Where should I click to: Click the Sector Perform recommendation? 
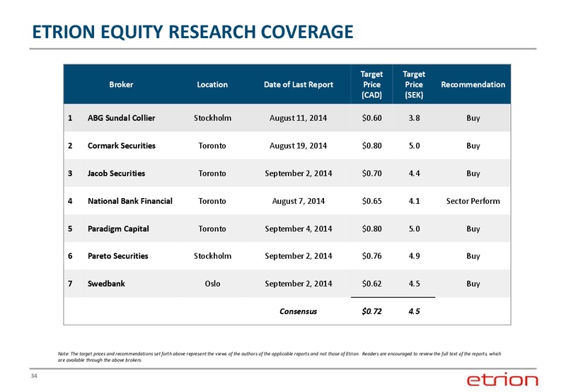473,201
